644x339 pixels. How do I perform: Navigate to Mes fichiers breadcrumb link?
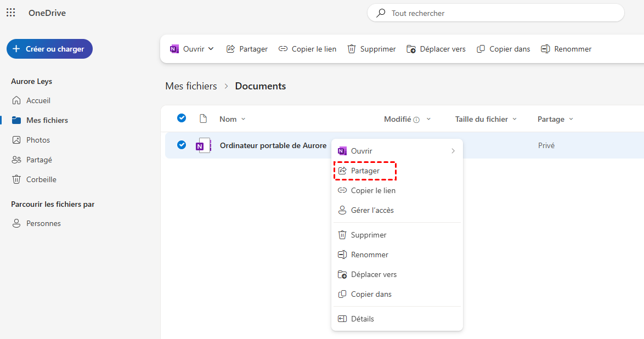coord(191,86)
